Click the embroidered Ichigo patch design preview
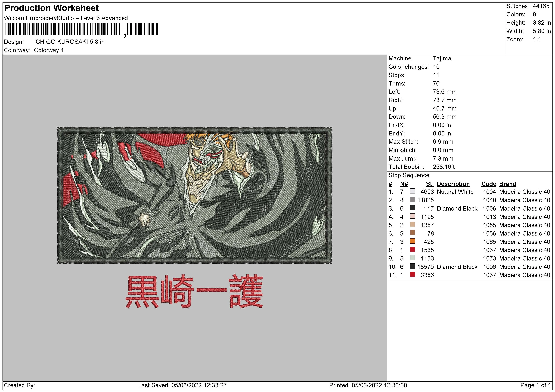The height and width of the screenshot is (392, 555). (194, 195)
